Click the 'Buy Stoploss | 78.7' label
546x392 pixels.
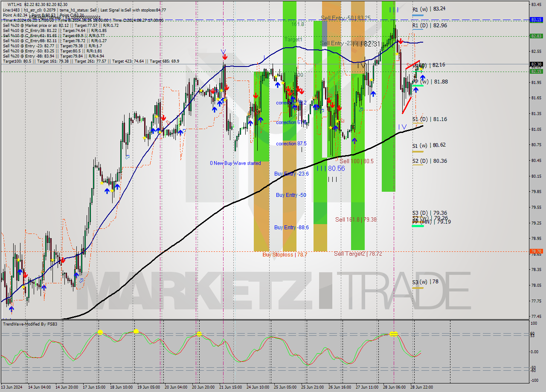coord(285,255)
